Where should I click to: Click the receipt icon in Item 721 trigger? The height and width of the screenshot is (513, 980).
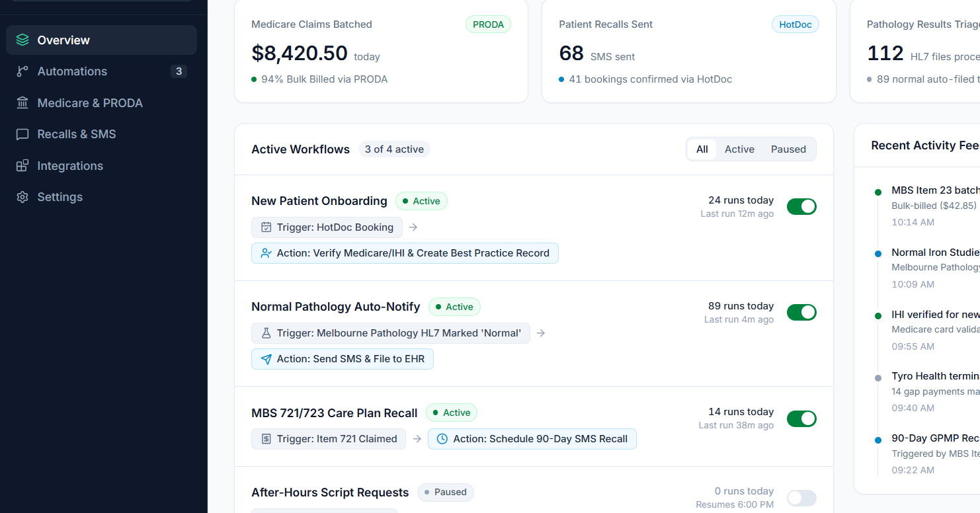(x=266, y=439)
